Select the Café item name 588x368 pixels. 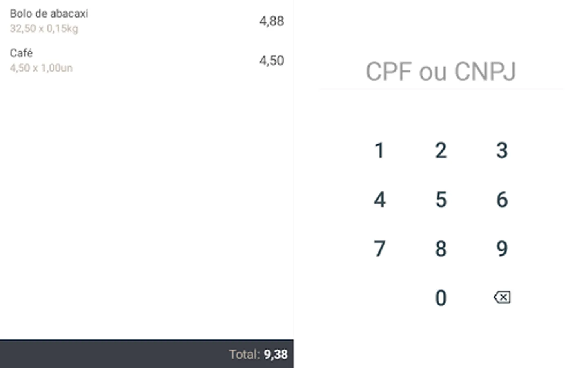[x=21, y=53]
